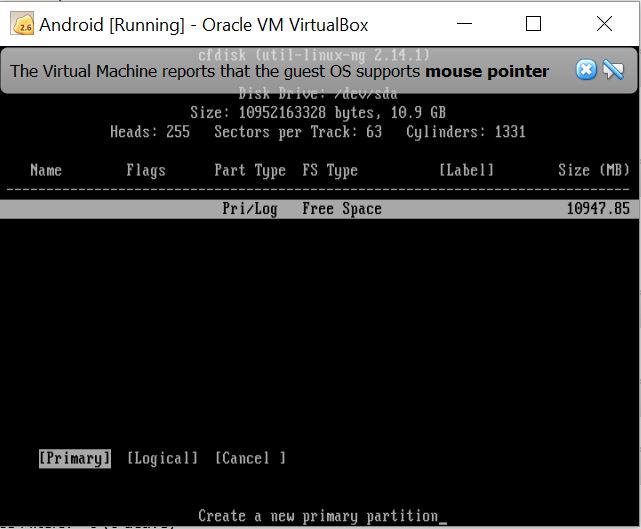This screenshot has width=641, height=529.
Task: Select the Free Space partition row
Action: [x=319, y=209]
